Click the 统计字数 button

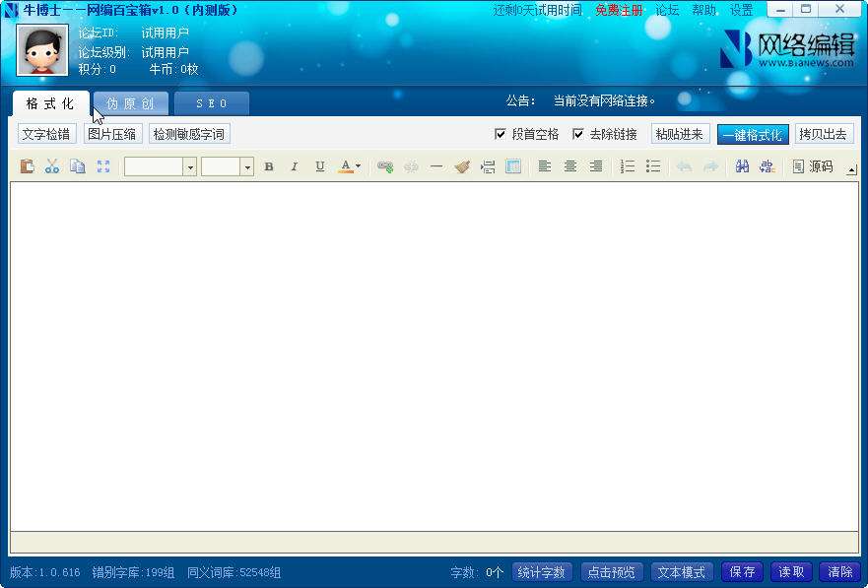[541, 572]
